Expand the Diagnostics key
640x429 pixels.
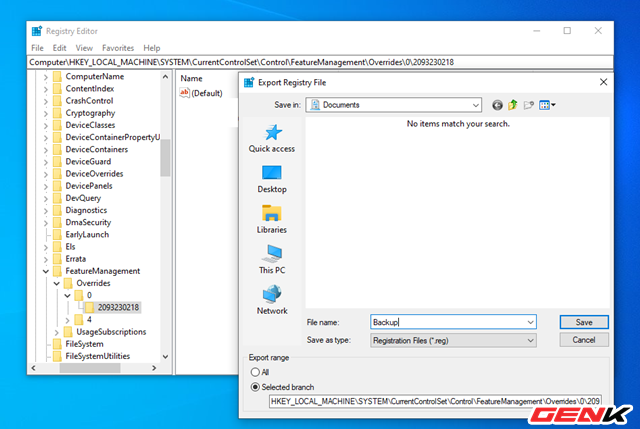pos(46,211)
